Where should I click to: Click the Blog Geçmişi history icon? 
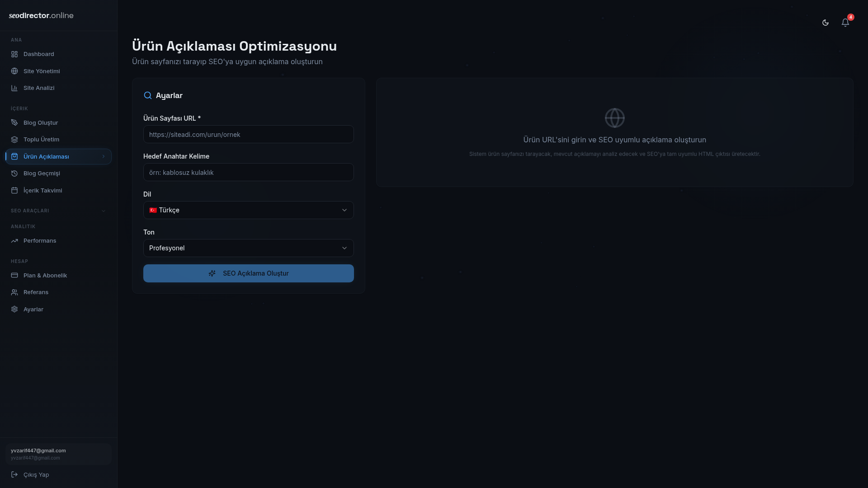click(x=14, y=174)
